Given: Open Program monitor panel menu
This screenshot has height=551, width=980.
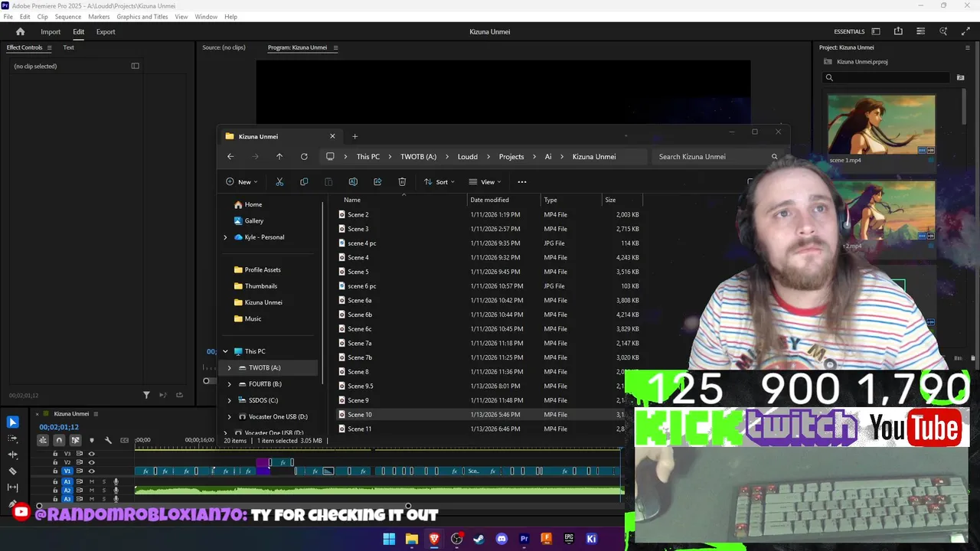Looking at the screenshot, I should (335, 47).
